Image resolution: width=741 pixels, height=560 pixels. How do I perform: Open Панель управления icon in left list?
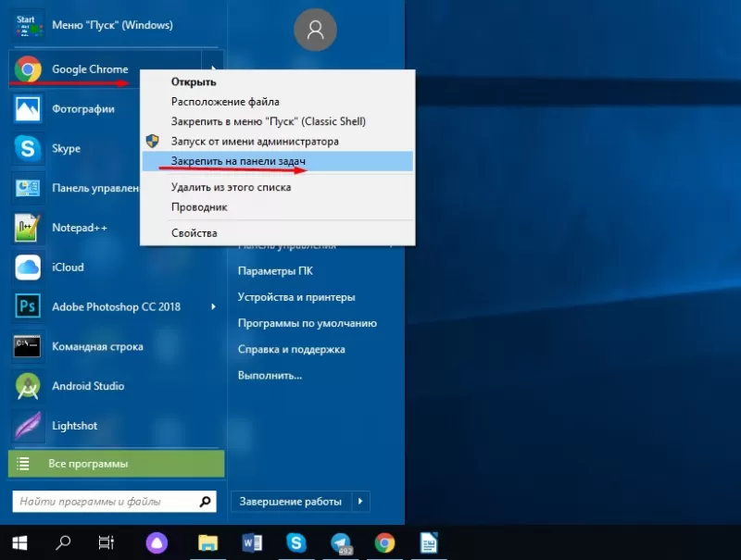(28, 188)
